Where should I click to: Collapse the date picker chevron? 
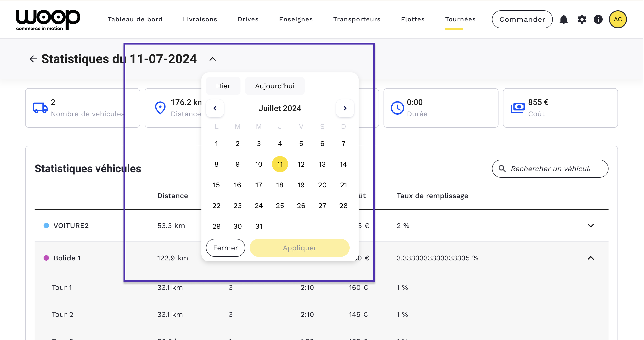coord(212,59)
